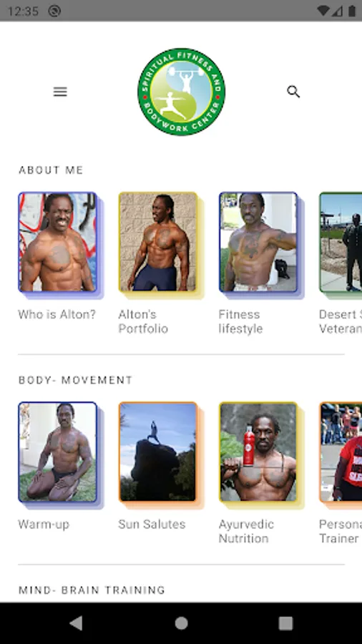Tap the Sun Salutes caption
This screenshot has width=362, height=644.
152,525
